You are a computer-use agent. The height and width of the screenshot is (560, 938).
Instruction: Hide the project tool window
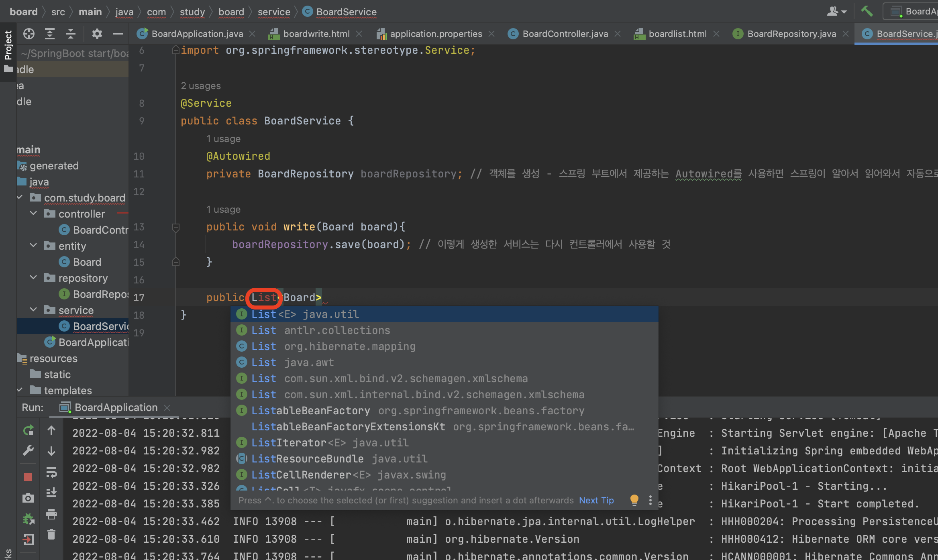(x=118, y=34)
